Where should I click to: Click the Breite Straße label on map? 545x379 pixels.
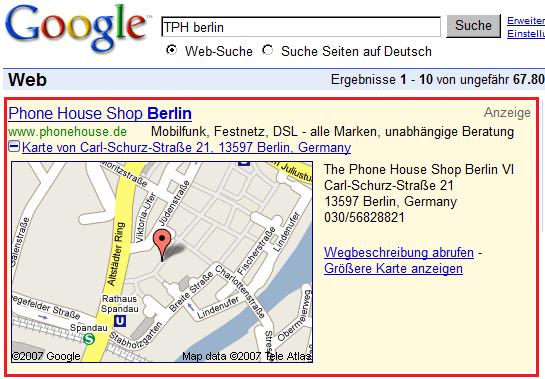pyautogui.click(x=191, y=291)
